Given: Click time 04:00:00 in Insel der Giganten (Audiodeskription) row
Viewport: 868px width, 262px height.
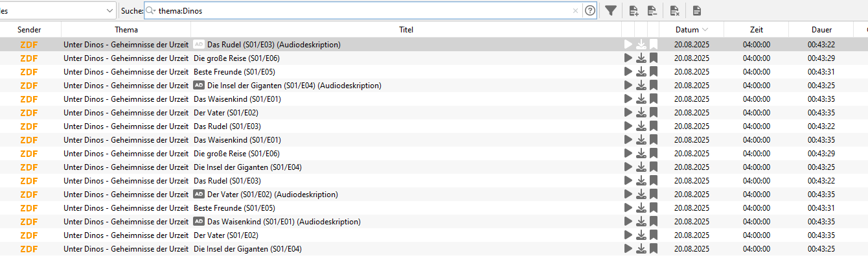Looking at the screenshot, I should pyautogui.click(x=756, y=86).
